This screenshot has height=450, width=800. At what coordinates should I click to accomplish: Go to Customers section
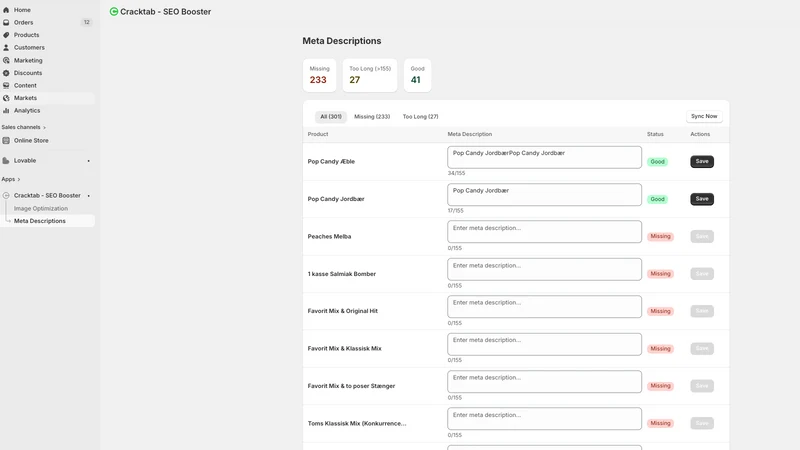click(29, 47)
